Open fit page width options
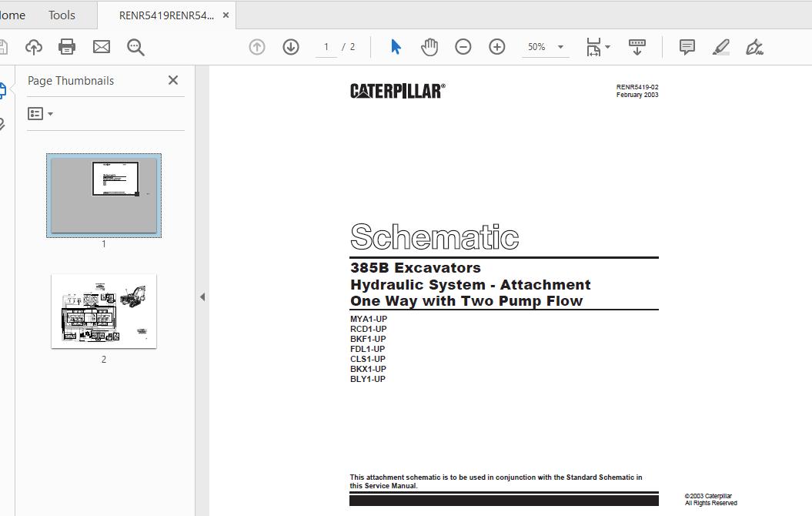The width and height of the screenshot is (812, 516). click(598, 47)
